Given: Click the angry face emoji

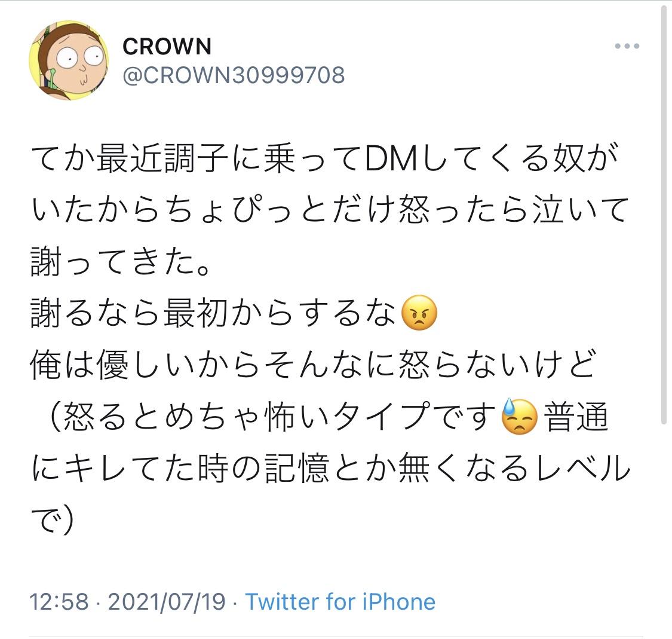Looking at the screenshot, I should tap(419, 313).
